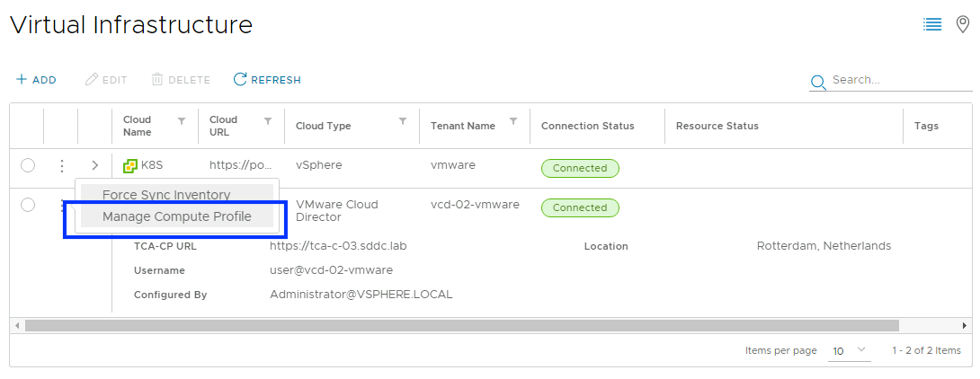Screen dimensions: 980x379
Task: Expand the K8S row details
Action: [95, 166]
